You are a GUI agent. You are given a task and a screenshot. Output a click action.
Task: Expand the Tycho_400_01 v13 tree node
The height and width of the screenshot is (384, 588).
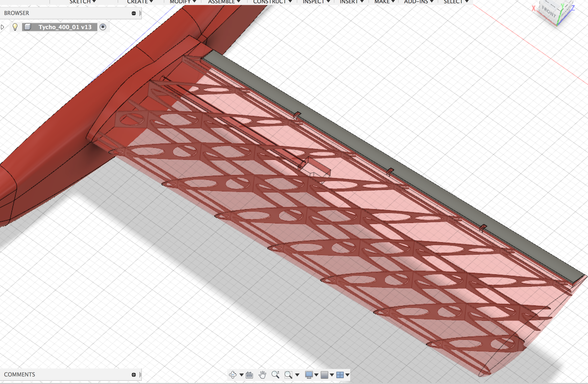[3, 27]
